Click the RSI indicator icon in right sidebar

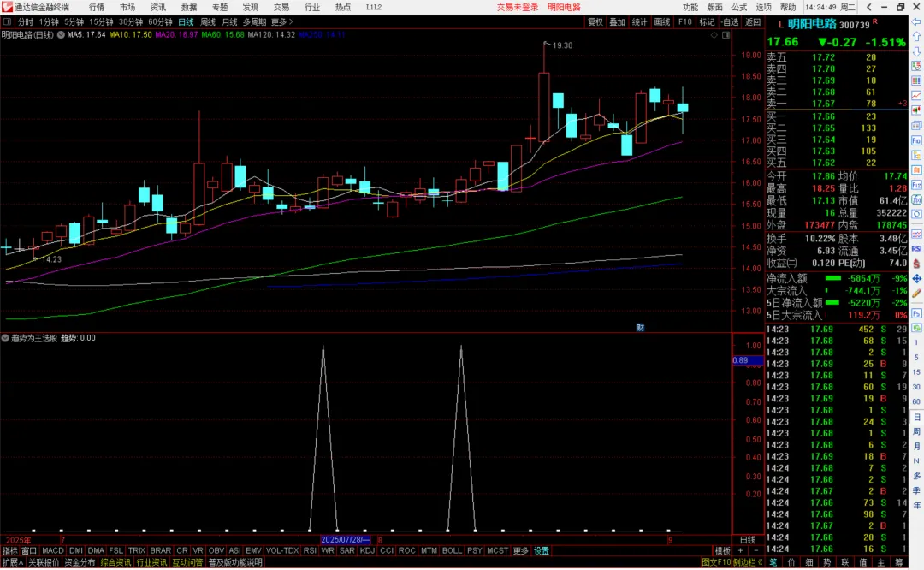tap(916, 249)
